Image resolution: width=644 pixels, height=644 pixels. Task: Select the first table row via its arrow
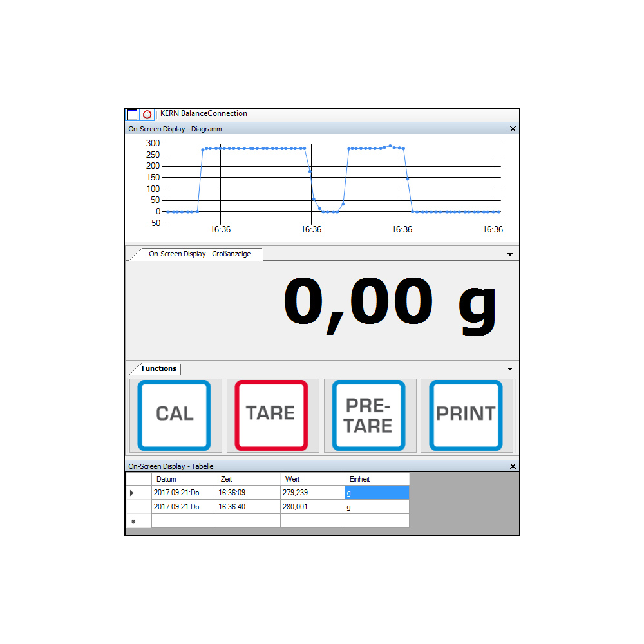(x=133, y=493)
